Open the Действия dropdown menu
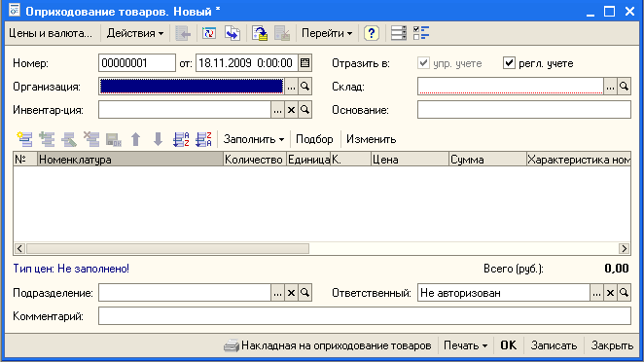644x362 pixels. pos(134,33)
